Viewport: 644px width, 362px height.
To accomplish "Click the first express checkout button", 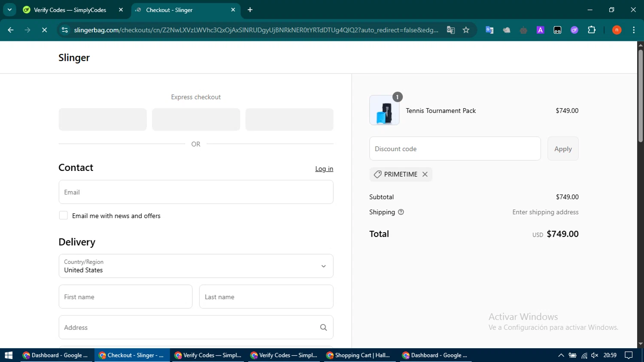I will point(103,119).
